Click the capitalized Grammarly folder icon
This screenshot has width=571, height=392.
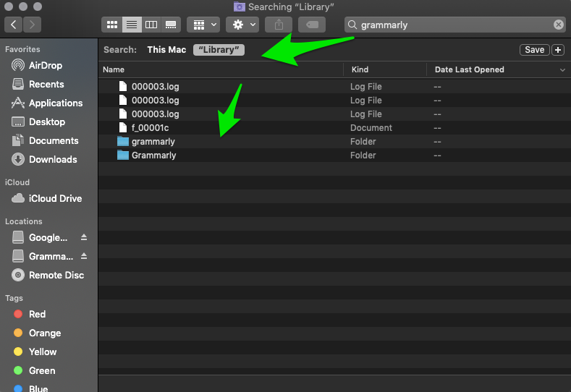[123, 155]
